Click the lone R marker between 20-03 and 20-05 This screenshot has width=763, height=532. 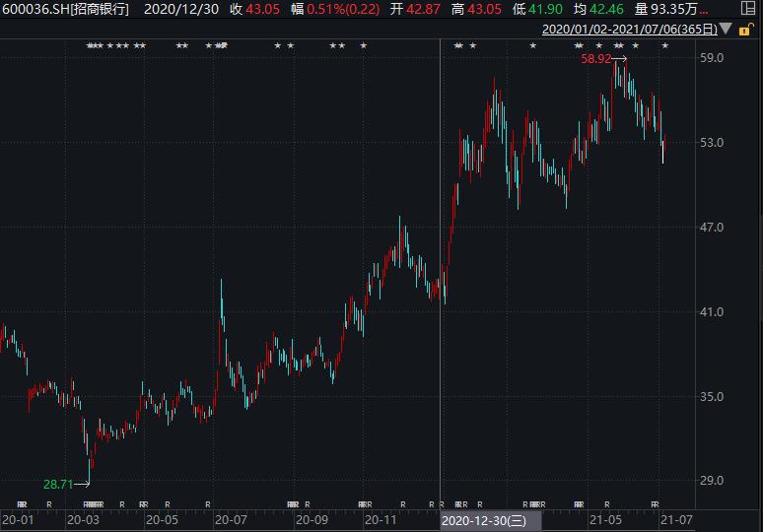[122, 504]
